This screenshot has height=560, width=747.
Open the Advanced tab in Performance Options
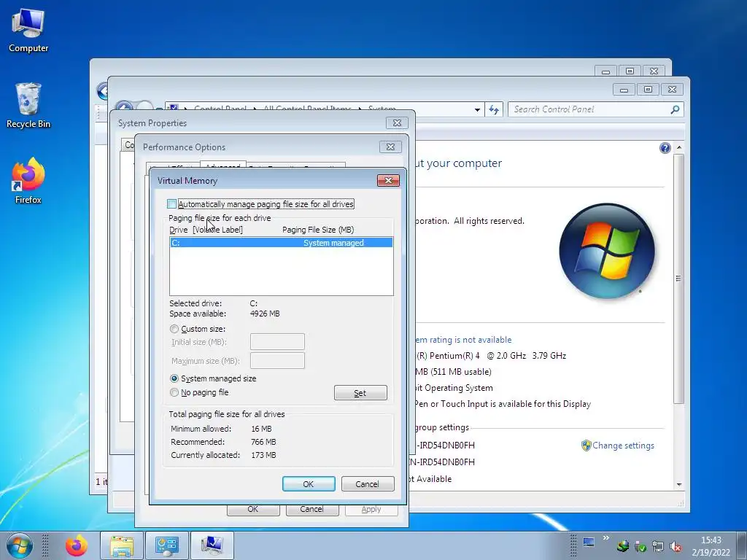[223, 165]
